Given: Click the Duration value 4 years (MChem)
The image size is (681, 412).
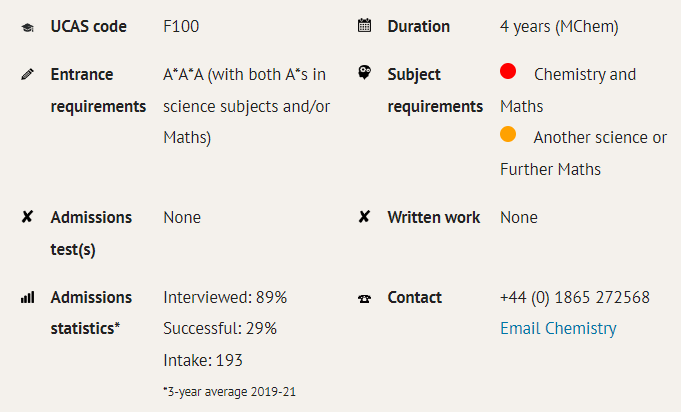Looking at the screenshot, I should [559, 27].
